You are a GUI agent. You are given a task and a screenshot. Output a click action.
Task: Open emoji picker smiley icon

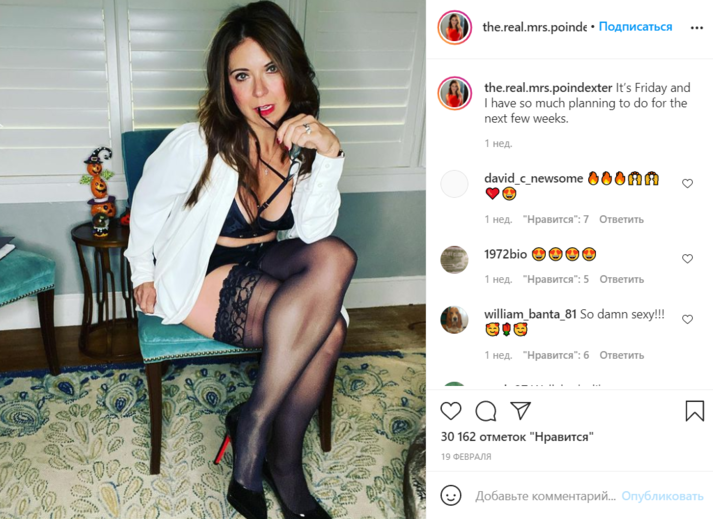pyautogui.click(x=451, y=495)
